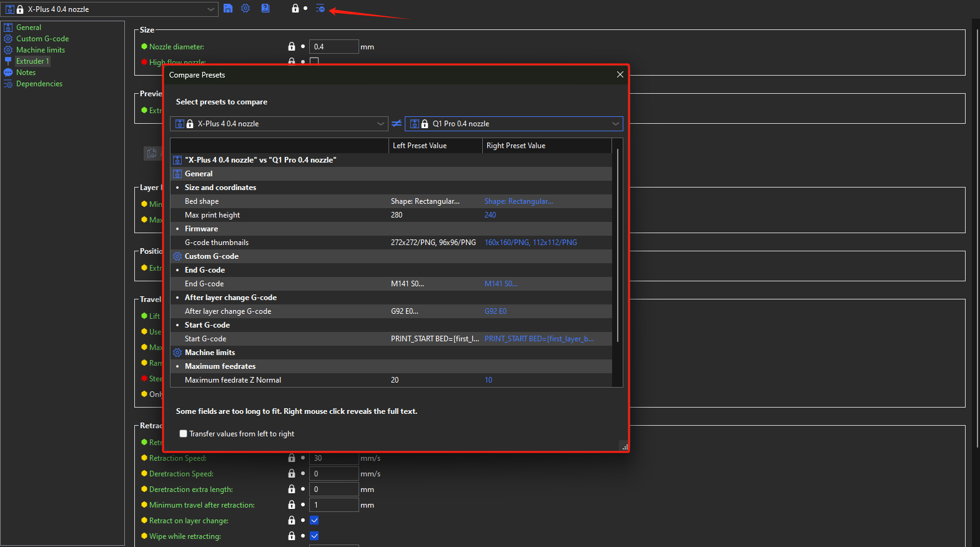980x547 pixels.
Task: Click lock icon for Minimum travel after retraction
Action: point(291,504)
